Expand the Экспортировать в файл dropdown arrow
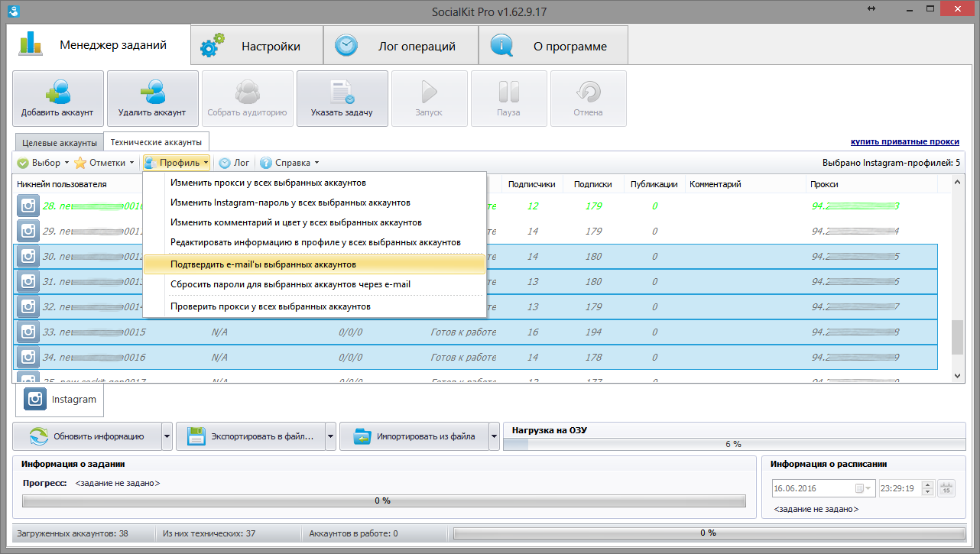Viewport: 980px width, 554px height. point(331,437)
